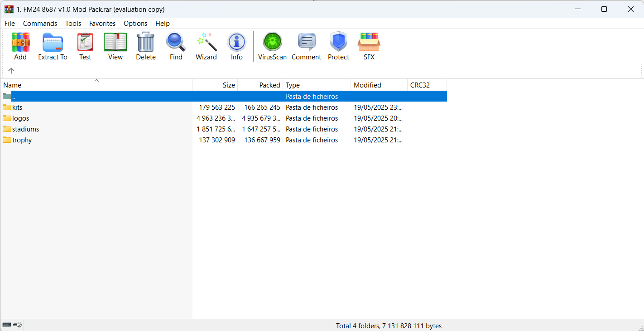Minimize the WinRAR window

pos(577,9)
